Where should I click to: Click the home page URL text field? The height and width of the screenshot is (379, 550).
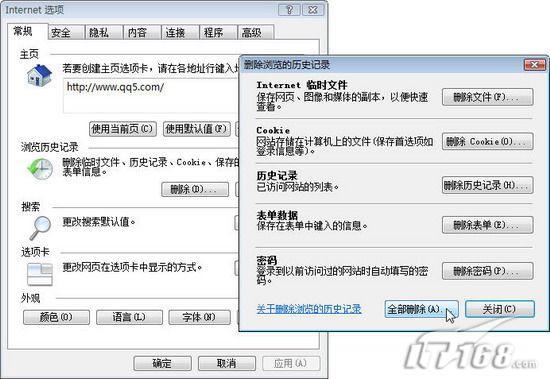coord(151,95)
